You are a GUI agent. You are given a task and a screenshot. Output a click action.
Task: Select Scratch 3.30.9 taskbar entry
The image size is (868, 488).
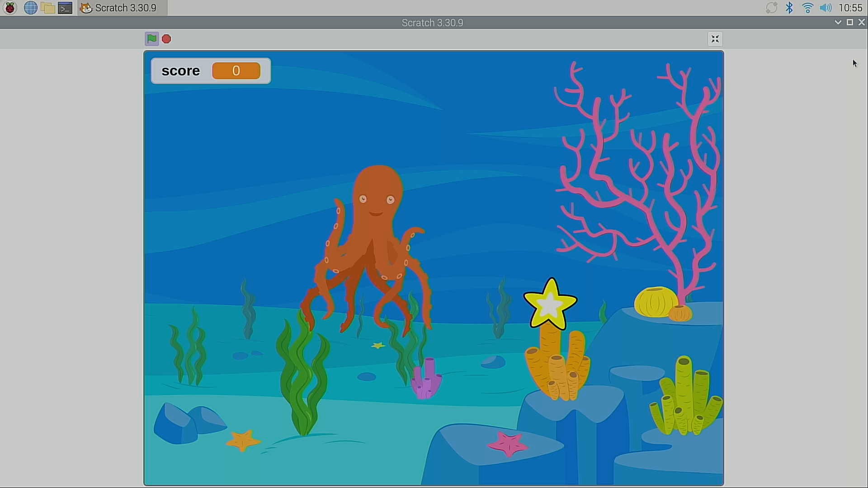click(122, 8)
